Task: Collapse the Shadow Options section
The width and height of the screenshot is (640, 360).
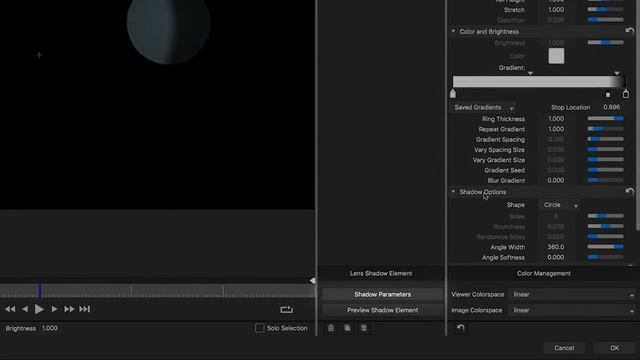Action: [x=453, y=191]
